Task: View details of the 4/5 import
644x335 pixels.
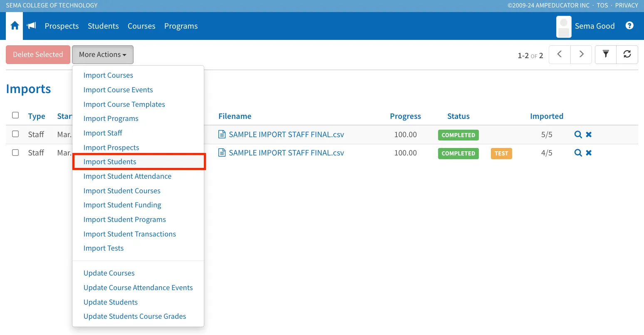Action: point(578,153)
